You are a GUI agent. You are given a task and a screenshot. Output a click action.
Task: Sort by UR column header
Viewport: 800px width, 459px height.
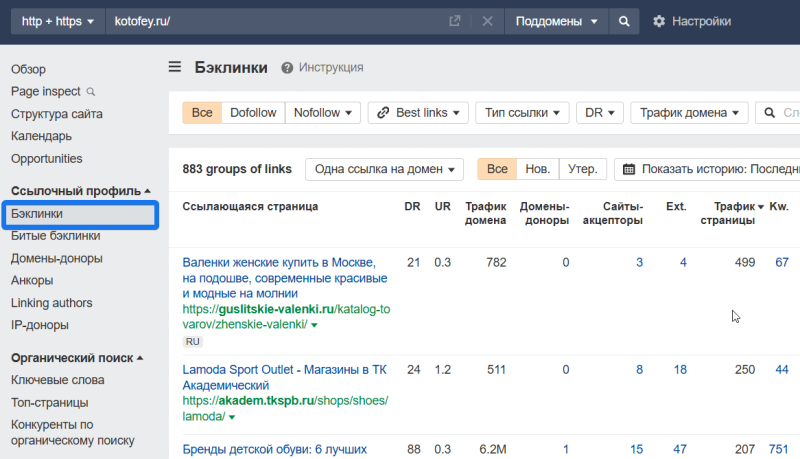442,207
